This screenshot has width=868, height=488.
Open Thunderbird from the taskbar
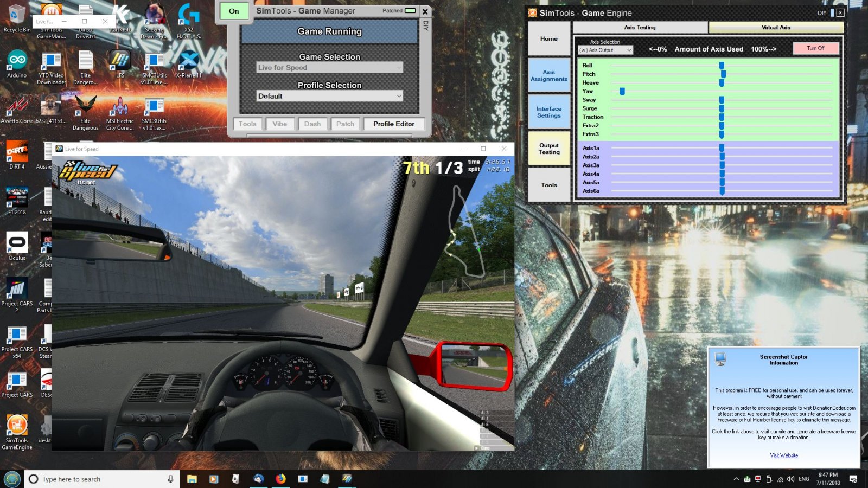coord(258,479)
